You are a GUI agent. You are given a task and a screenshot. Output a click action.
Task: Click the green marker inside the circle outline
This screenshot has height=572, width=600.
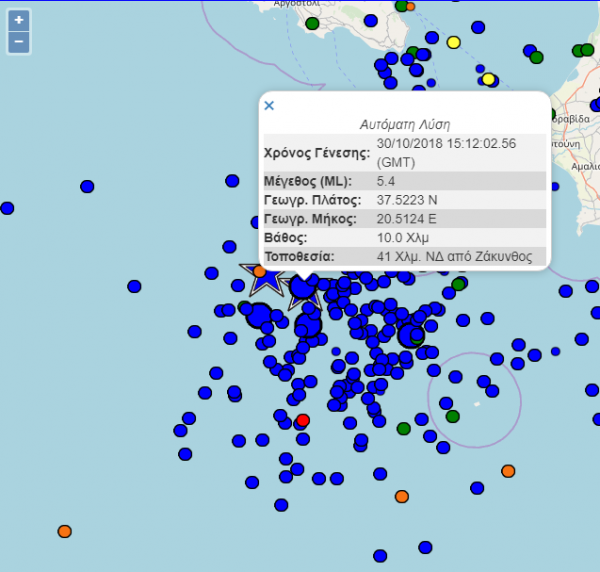point(452,415)
